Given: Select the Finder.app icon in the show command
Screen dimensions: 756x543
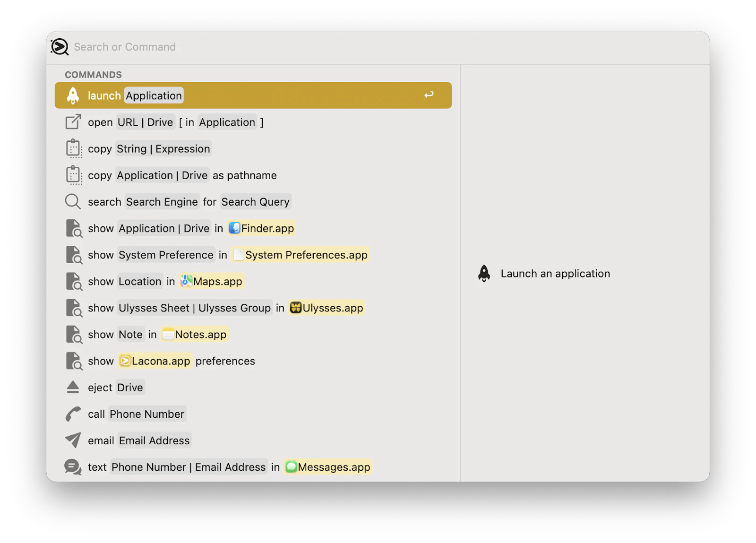Looking at the screenshot, I should tap(234, 228).
